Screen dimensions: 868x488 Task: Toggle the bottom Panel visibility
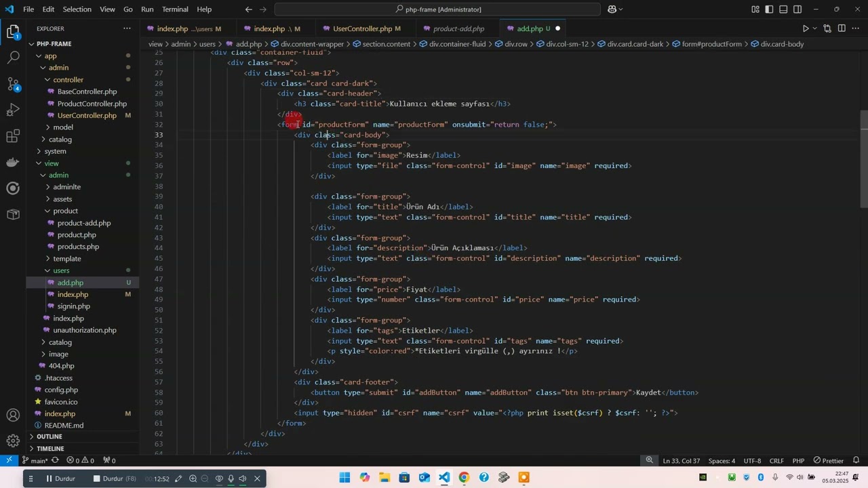point(783,9)
